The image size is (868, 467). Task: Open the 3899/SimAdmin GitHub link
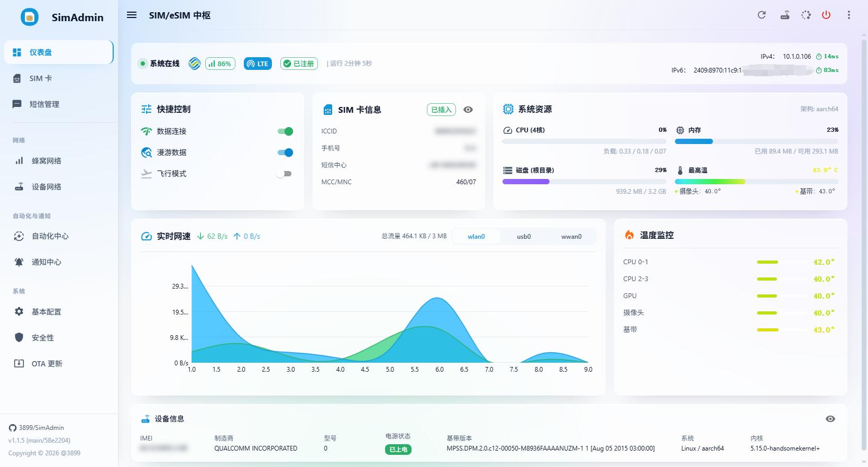(x=36, y=428)
